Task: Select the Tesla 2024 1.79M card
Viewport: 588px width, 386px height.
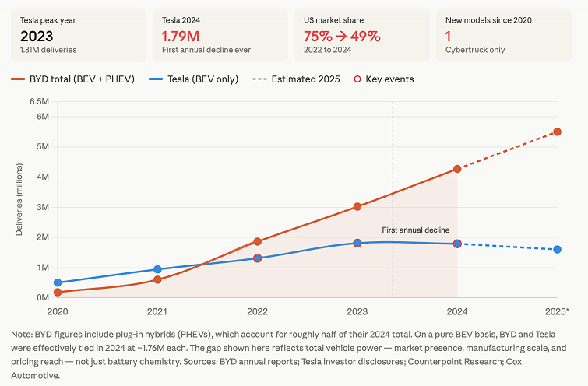Action: click(220, 35)
